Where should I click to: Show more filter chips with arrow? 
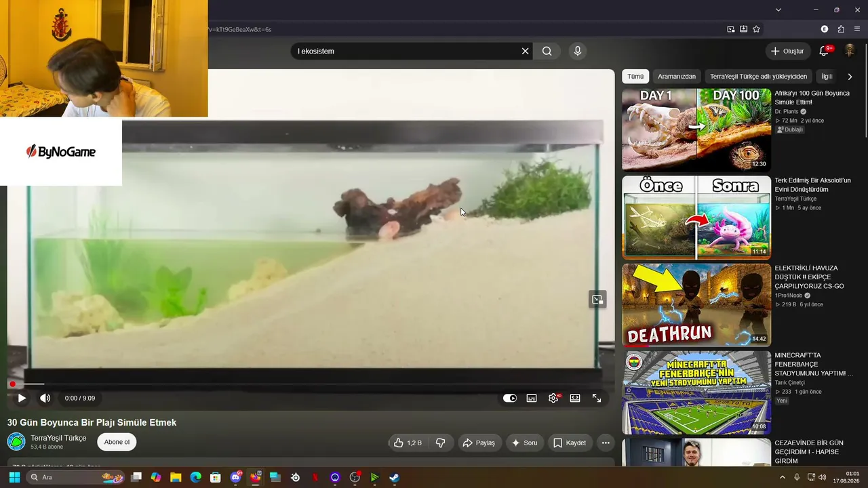[x=850, y=77]
